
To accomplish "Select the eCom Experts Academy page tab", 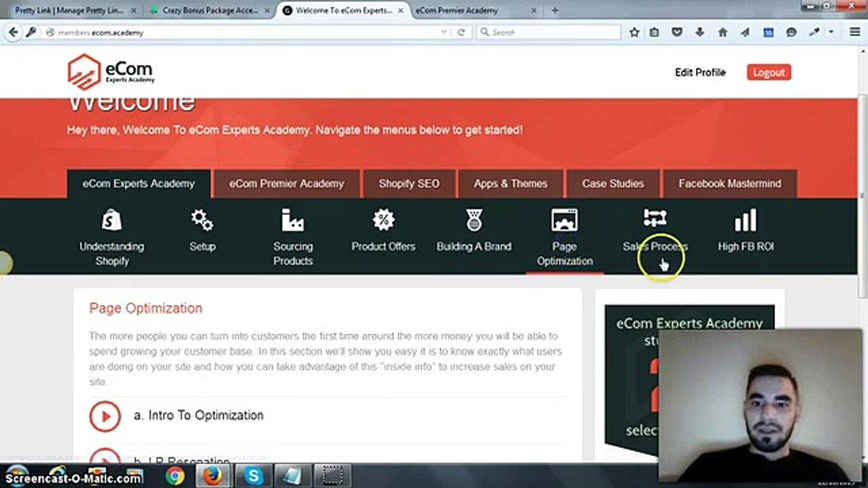I will 138,184.
